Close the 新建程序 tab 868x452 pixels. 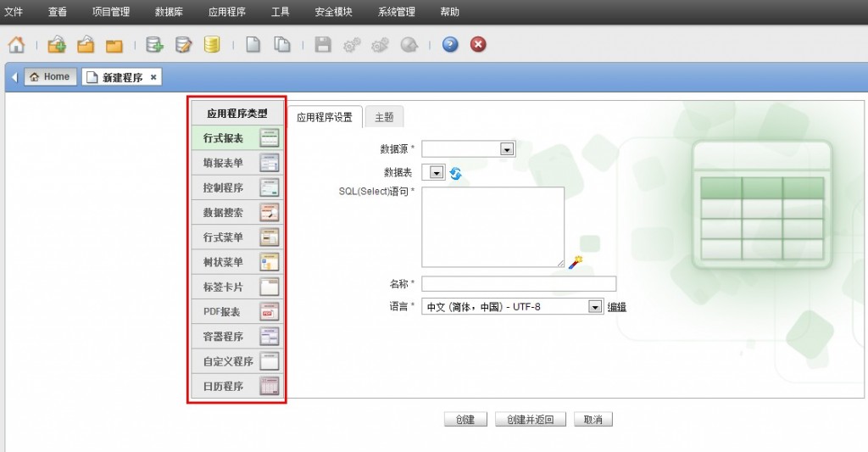point(153,77)
